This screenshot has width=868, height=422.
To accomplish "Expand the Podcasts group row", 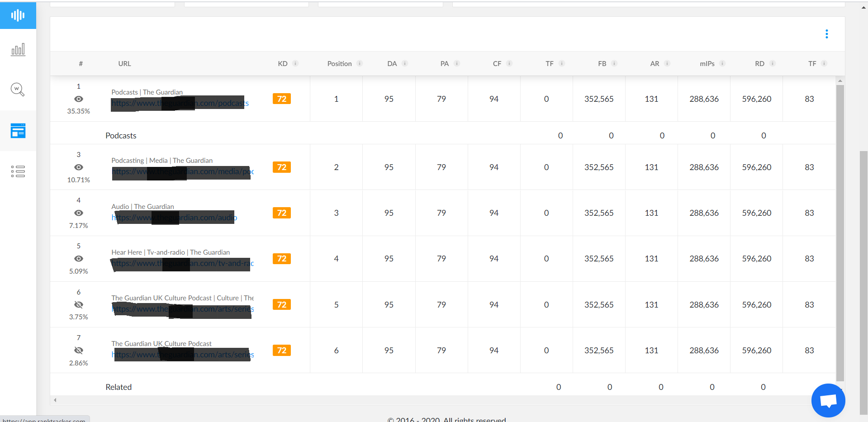I will 121,136.
